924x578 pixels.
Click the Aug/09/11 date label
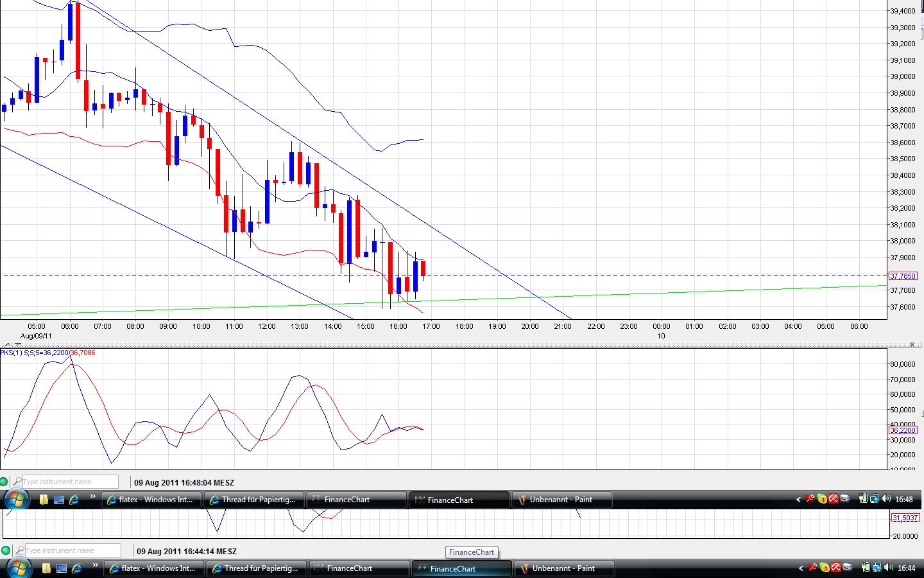click(x=36, y=336)
